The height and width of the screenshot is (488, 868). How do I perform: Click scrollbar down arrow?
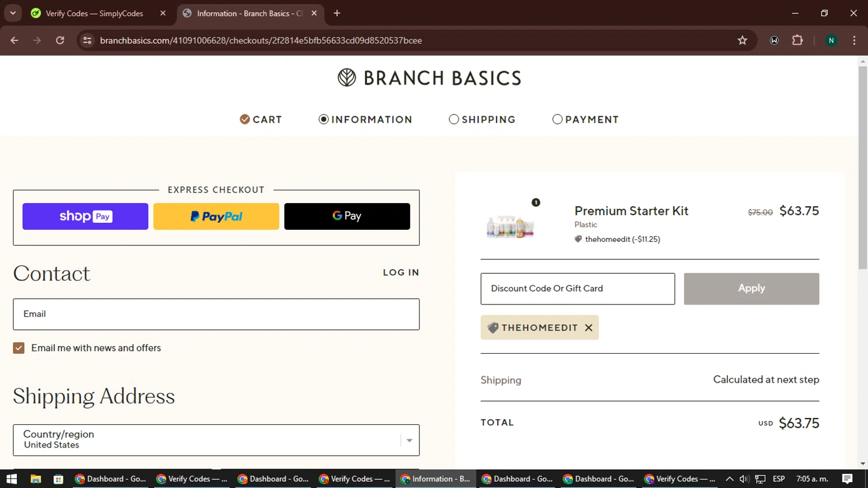(863, 464)
